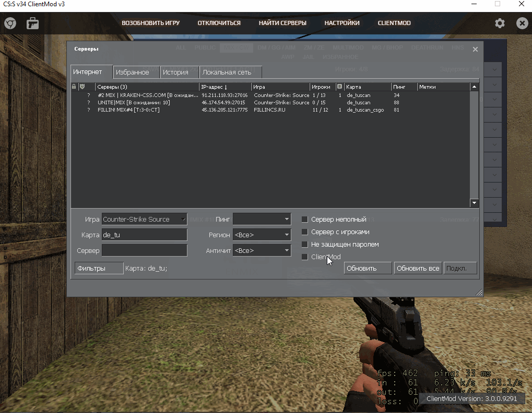The height and width of the screenshot is (413, 532).
Task: Open the weapon briefcase icon in top bar
Action: pyautogui.click(x=32, y=23)
